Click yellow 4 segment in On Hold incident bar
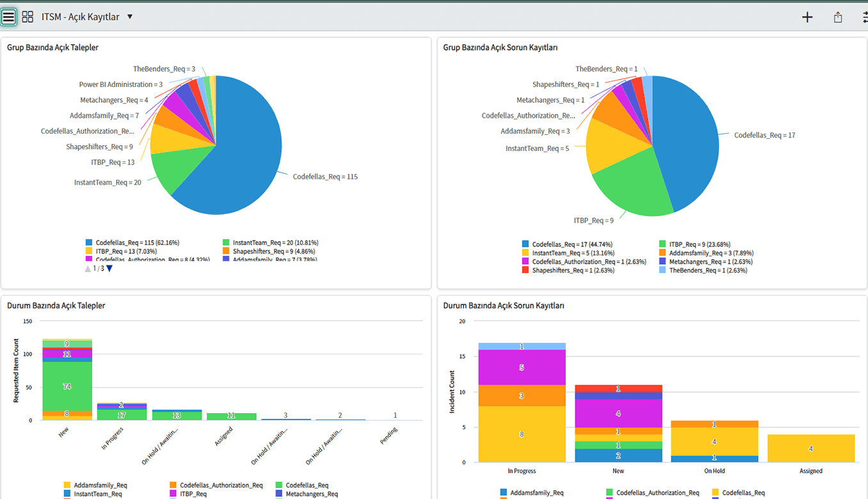 (x=714, y=441)
